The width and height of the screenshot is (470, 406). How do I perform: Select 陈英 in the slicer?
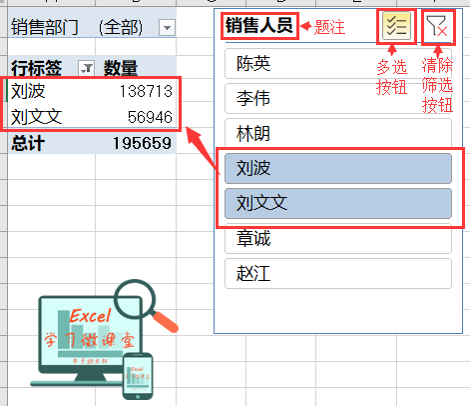tap(338, 63)
